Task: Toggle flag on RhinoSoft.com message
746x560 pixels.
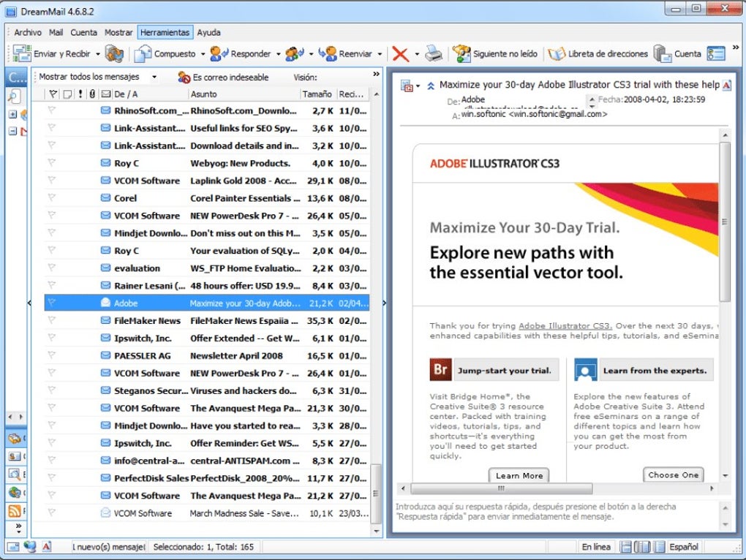Action: tap(52, 110)
